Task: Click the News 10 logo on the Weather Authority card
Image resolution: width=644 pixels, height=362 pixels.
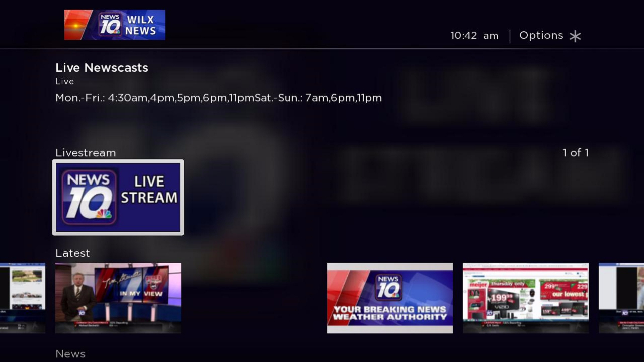Action: click(390, 287)
